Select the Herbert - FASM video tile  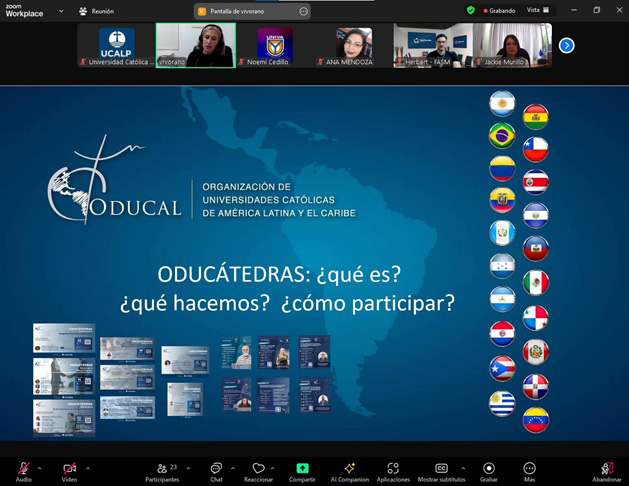pos(433,45)
